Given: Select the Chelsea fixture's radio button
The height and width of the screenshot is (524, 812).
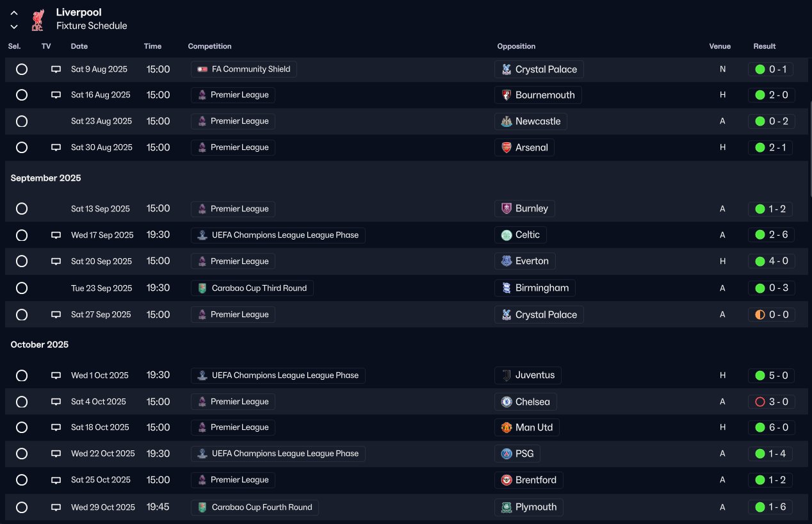Looking at the screenshot, I should pyautogui.click(x=22, y=402).
